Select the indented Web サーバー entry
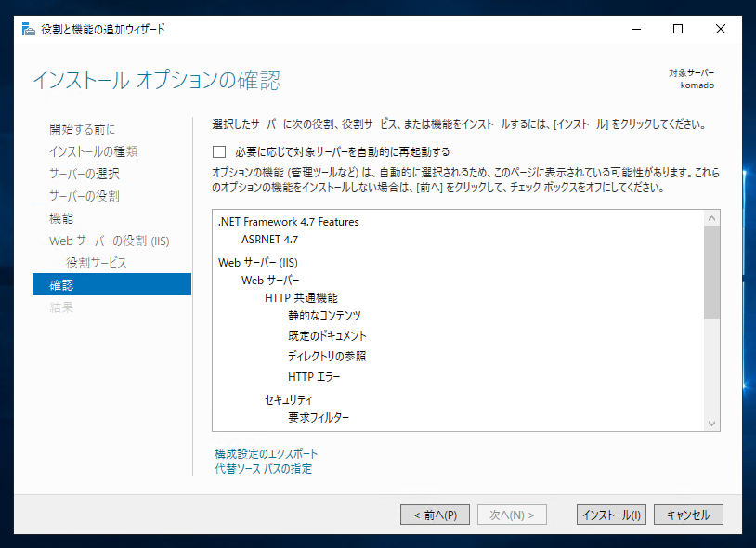The height and width of the screenshot is (548, 756). tap(270, 280)
